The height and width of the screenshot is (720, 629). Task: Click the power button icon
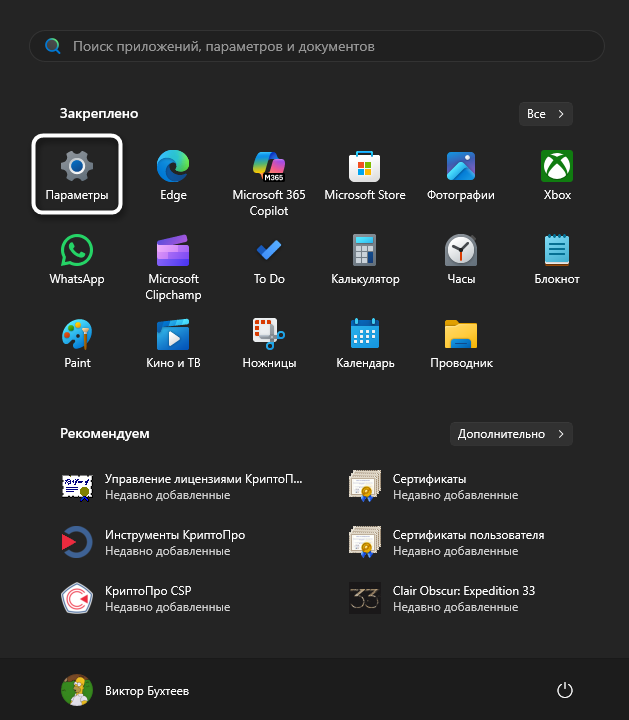(x=564, y=690)
